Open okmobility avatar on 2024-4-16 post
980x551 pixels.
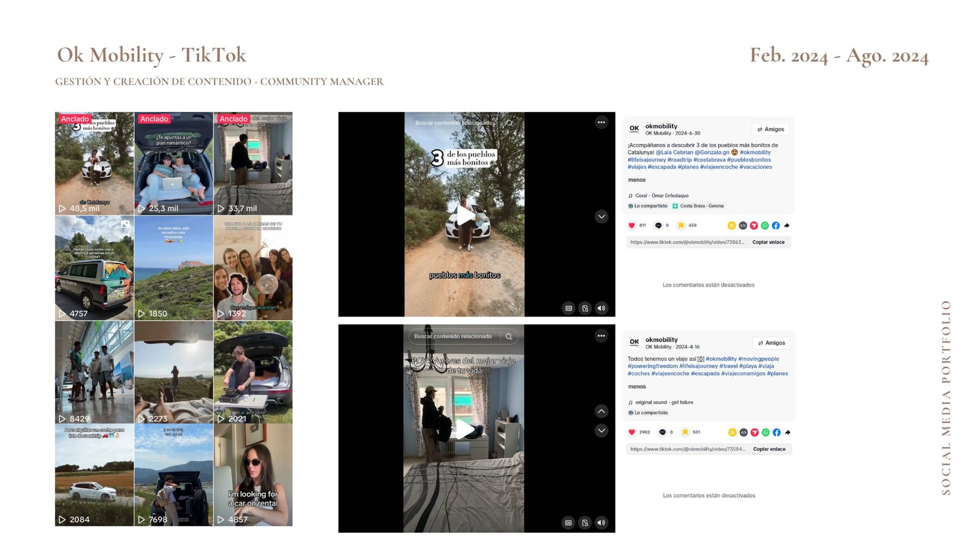point(634,342)
